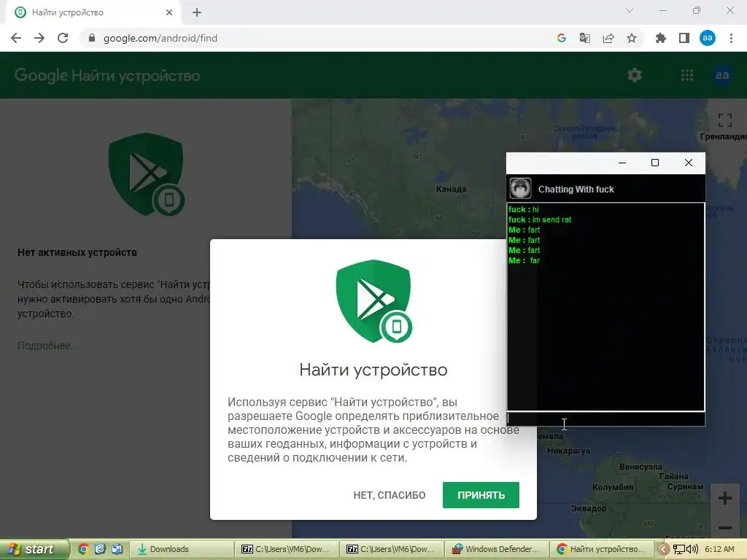This screenshot has width=747, height=560.
Task: Click 'im send rat' chat message
Action: (551, 219)
